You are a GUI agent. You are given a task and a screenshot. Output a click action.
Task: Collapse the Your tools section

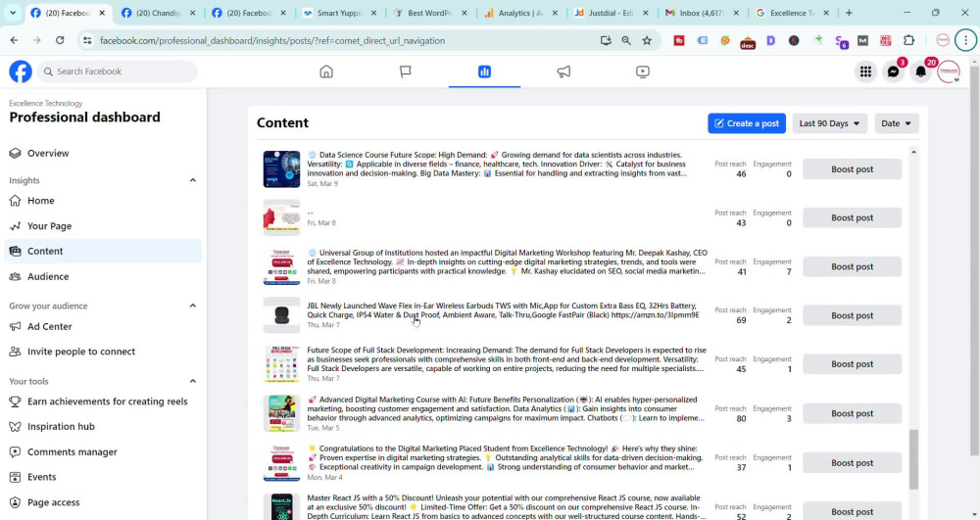tap(192, 381)
